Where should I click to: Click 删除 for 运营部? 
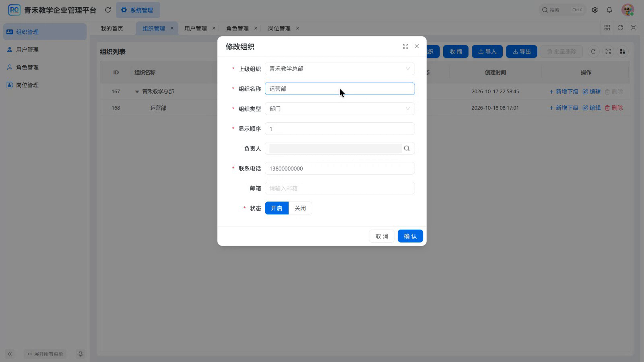click(x=614, y=108)
